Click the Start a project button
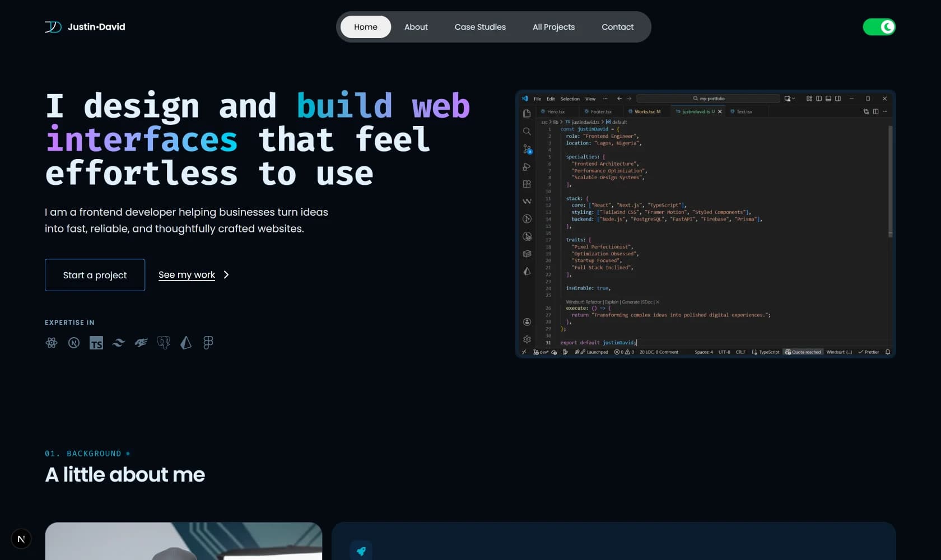Image resolution: width=941 pixels, height=560 pixels. [95, 275]
